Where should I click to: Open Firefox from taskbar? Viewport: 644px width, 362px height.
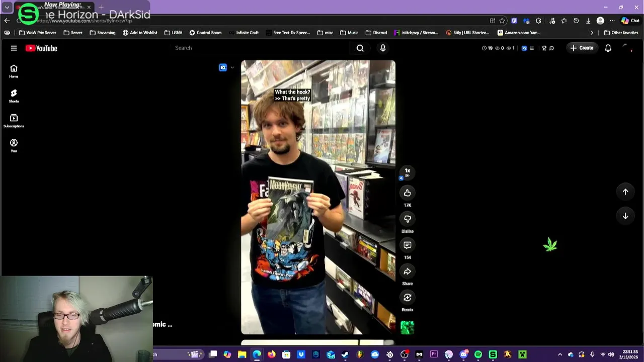tap(272, 354)
